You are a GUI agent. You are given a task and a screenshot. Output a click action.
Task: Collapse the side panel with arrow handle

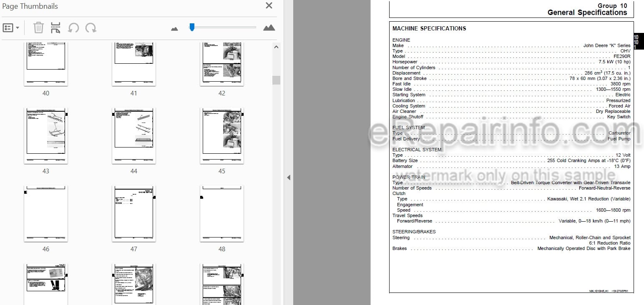(x=288, y=177)
